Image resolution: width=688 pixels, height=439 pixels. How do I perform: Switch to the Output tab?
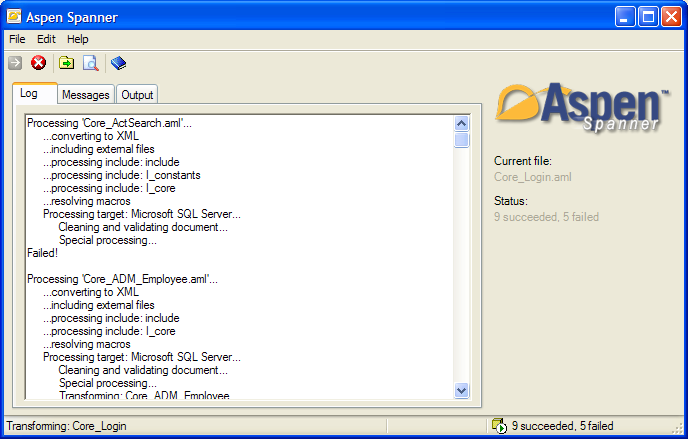137,95
